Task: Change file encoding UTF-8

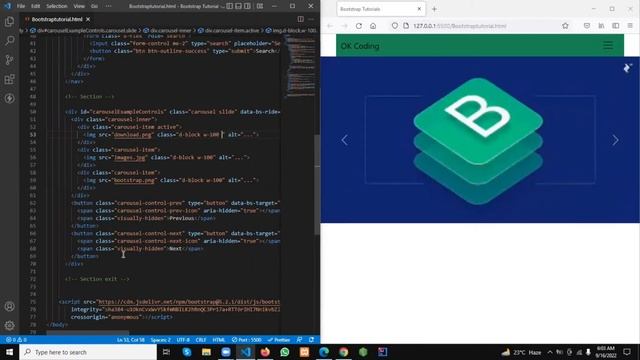Action: pos(183,340)
